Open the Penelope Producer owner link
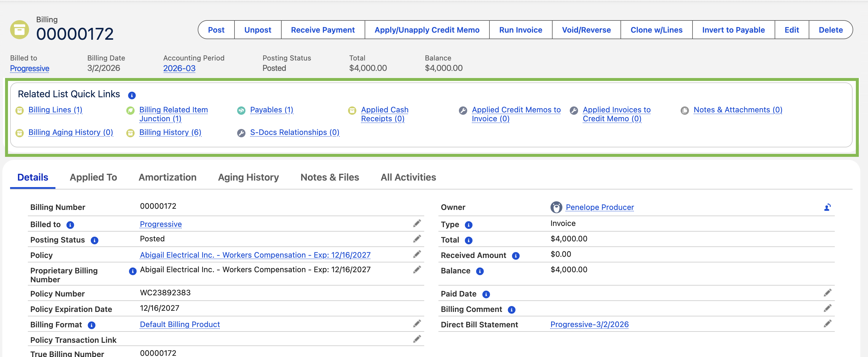The height and width of the screenshot is (357, 868). (600, 207)
